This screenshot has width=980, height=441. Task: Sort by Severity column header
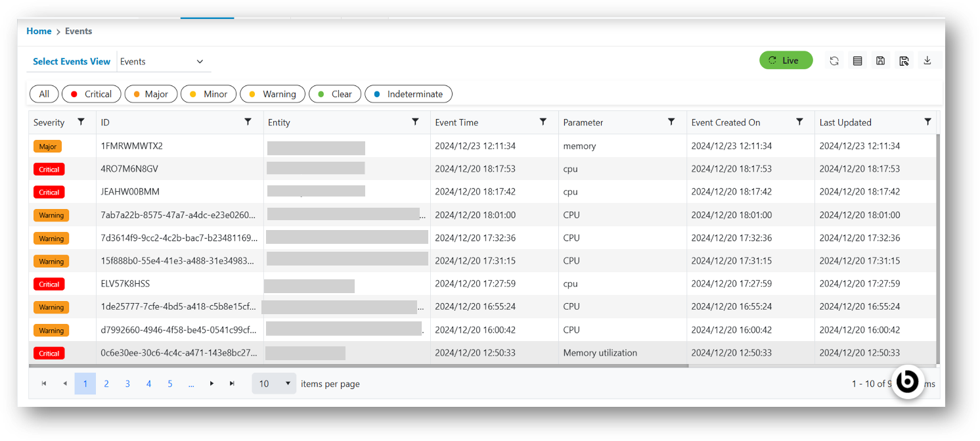[49, 122]
